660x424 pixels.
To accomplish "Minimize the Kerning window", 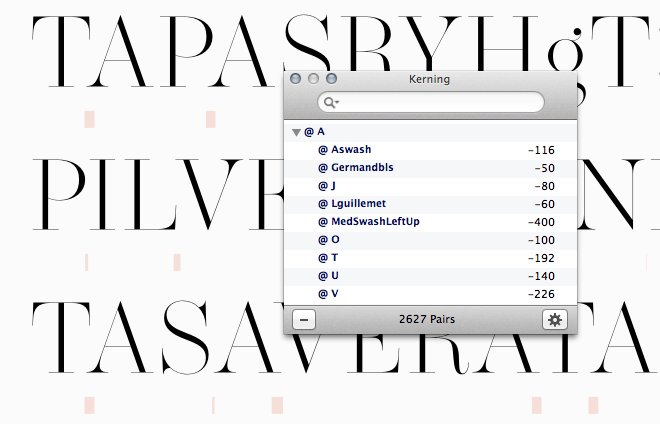I will click(313, 79).
